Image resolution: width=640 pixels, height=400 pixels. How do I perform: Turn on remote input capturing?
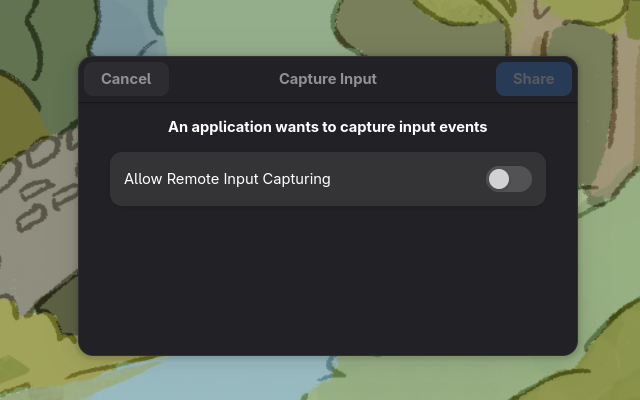(508, 179)
